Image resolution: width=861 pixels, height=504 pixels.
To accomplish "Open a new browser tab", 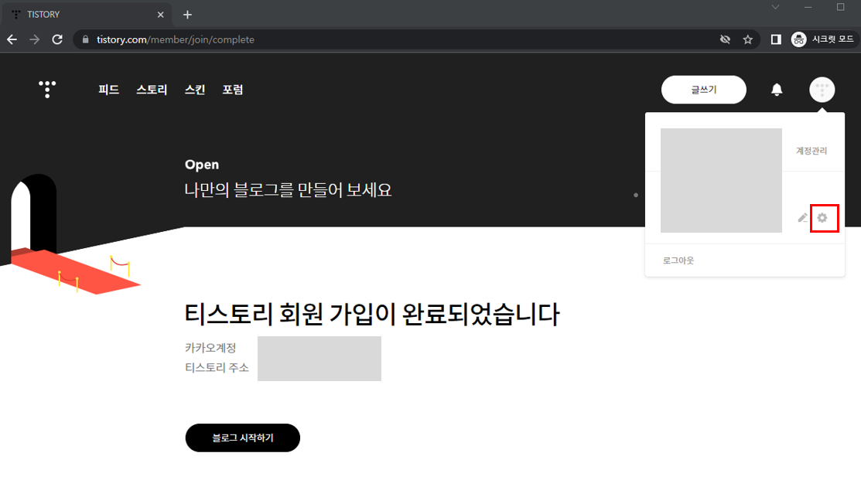I will [x=187, y=15].
